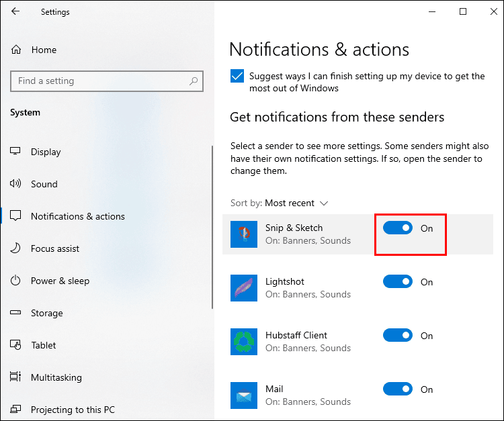Image resolution: width=504 pixels, height=421 pixels.
Task: Click 'On: Banners, Sounds' under Lightshot
Action: coord(308,295)
